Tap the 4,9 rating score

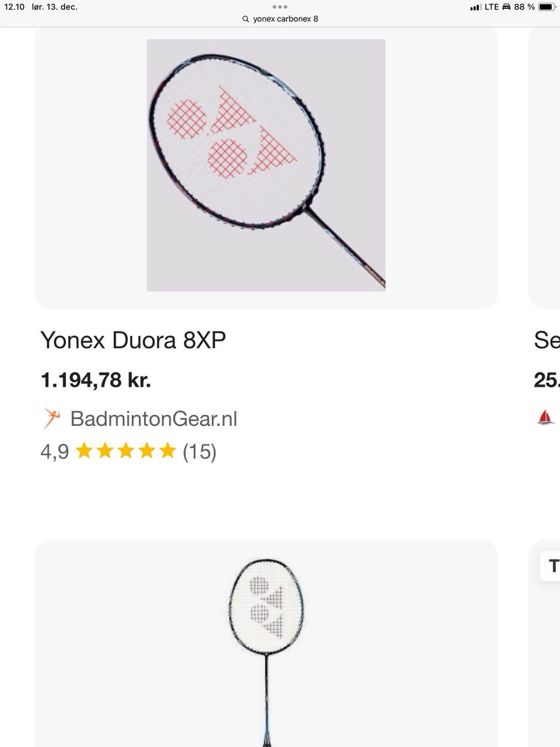[x=54, y=451]
